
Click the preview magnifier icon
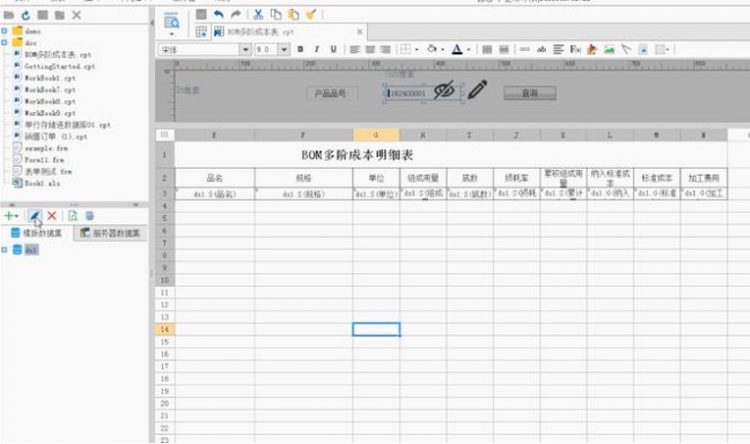171,21
